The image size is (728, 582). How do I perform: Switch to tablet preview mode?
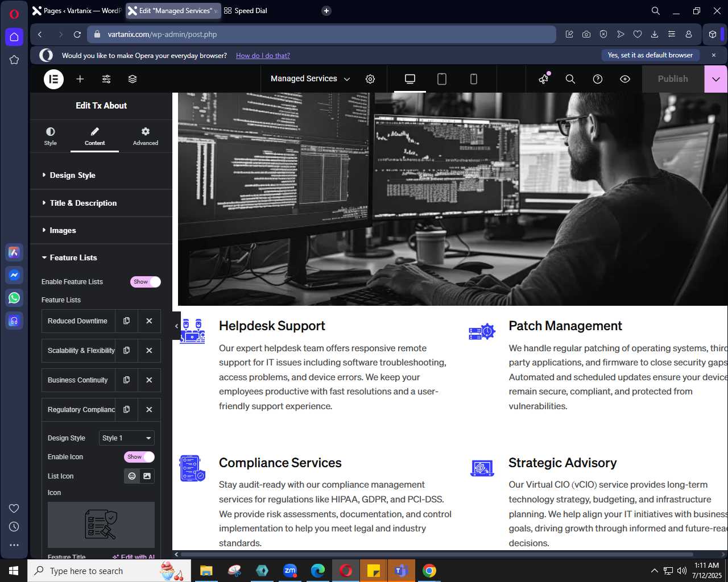point(442,79)
